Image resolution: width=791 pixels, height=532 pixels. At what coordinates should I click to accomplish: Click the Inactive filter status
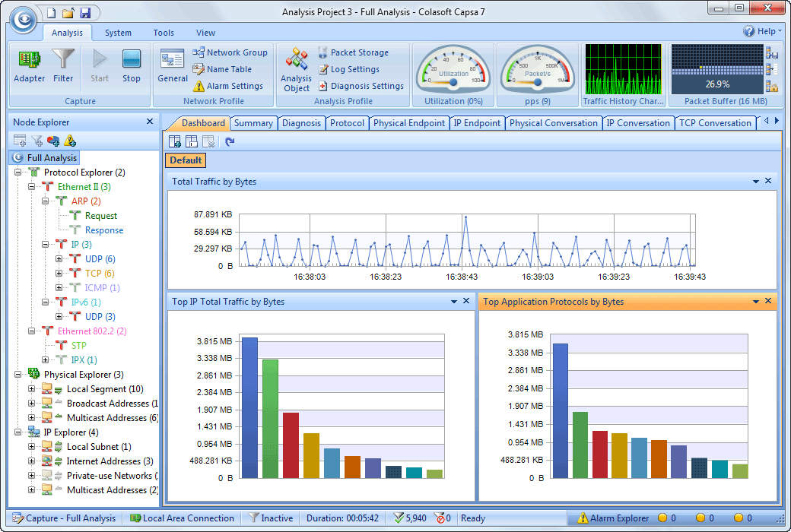[271, 518]
